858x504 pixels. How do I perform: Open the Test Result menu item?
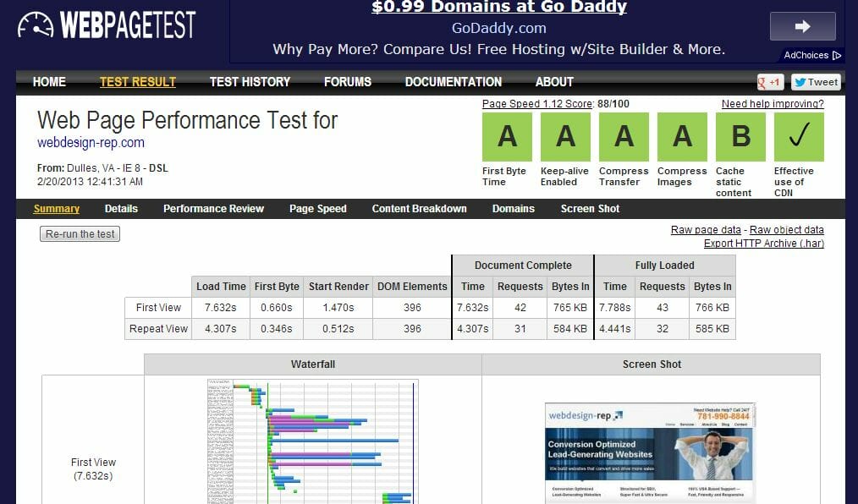coord(138,82)
